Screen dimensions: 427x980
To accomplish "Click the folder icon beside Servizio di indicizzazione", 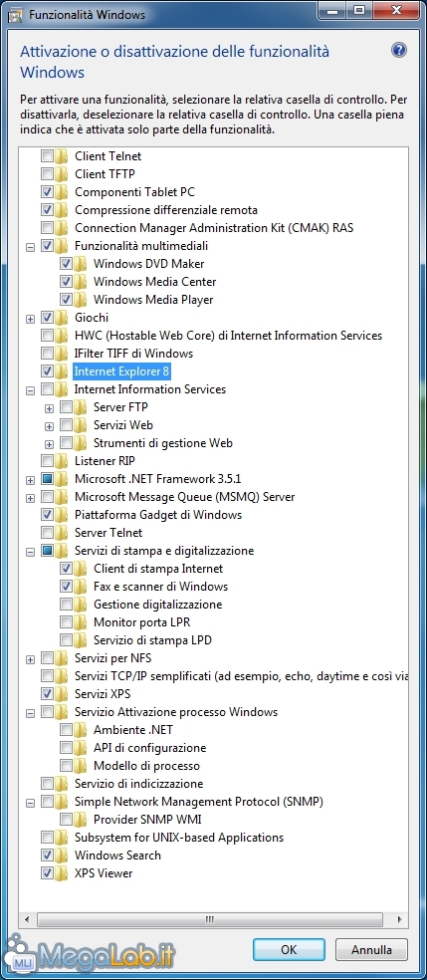I will [x=61, y=784].
